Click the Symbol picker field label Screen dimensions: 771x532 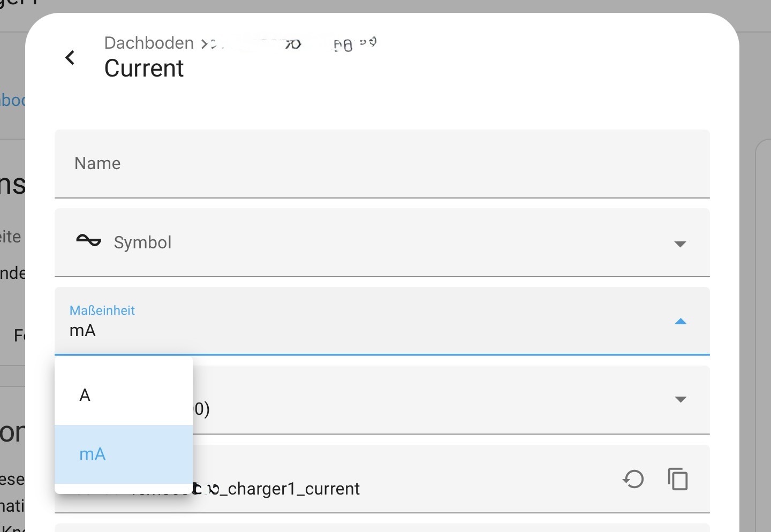(142, 242)
